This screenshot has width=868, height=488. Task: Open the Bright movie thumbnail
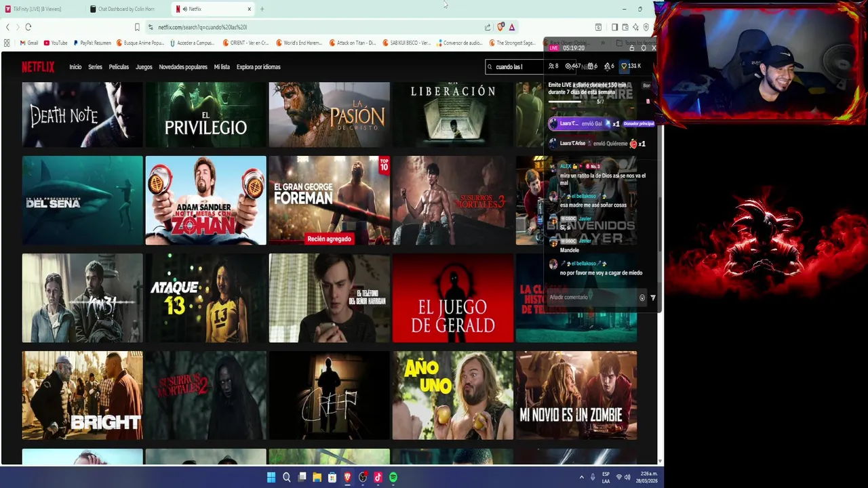click(82, 396)
